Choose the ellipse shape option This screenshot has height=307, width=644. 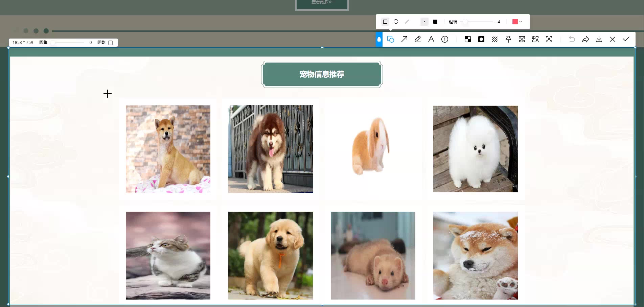point(396,22)
